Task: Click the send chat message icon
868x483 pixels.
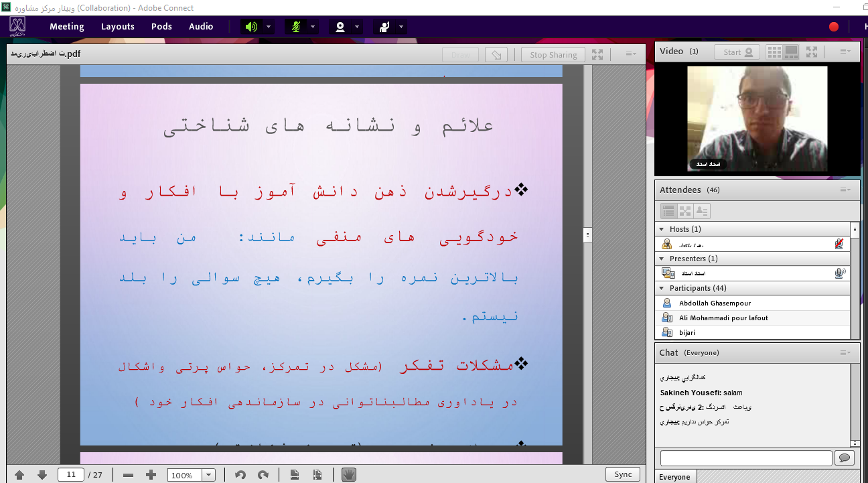Action: pyautogui.click(x=844, y=458)
